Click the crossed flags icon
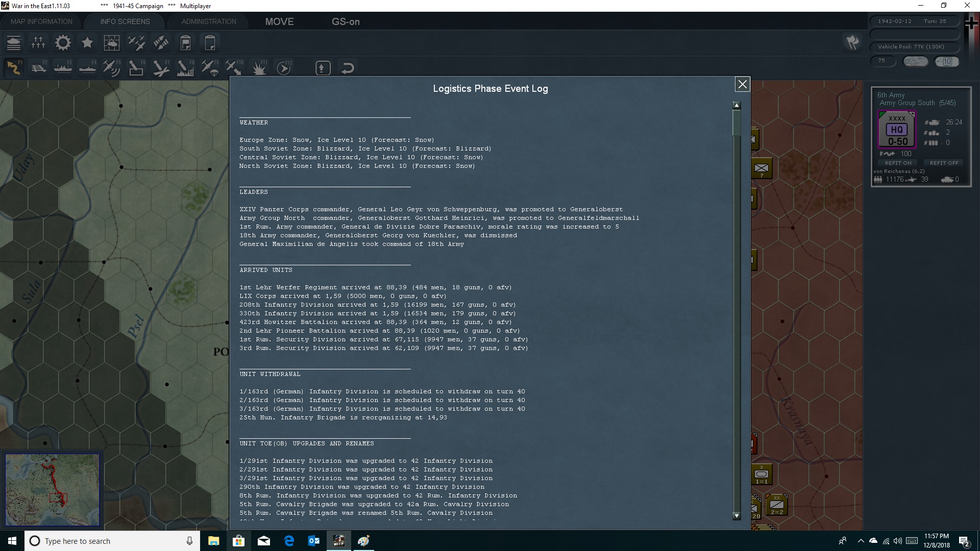This screenshot has height=551, width=980. pyautogui.click(x=852, y=42)
